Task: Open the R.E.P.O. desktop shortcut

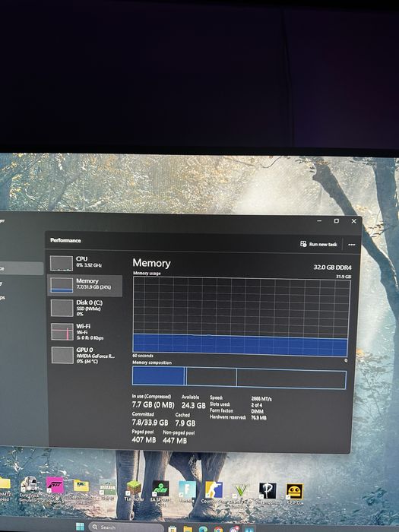Action: 295,494
